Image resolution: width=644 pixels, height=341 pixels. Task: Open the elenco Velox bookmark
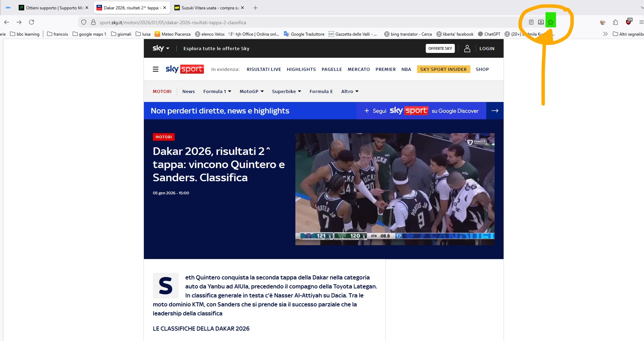click(210, 34)
